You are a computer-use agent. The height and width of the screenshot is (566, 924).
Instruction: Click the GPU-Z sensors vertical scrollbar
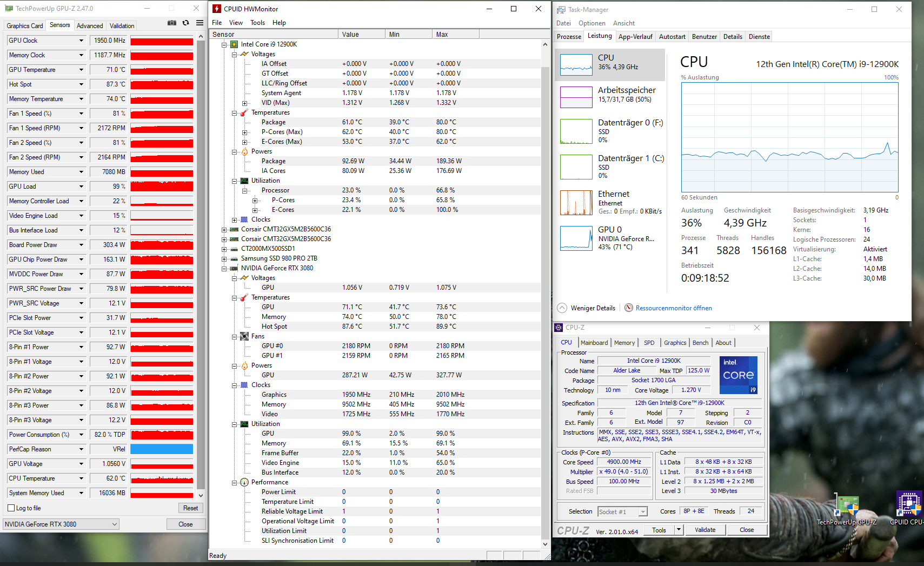(201, 265)
